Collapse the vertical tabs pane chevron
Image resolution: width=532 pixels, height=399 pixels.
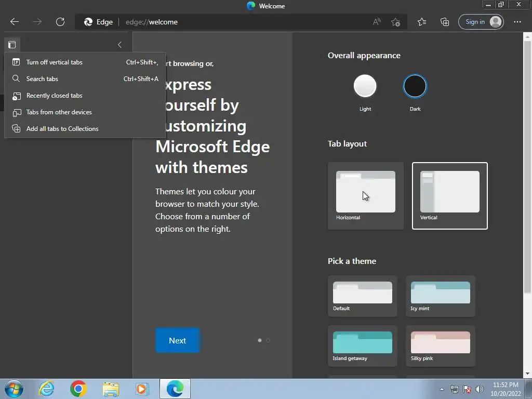[119, 45]
